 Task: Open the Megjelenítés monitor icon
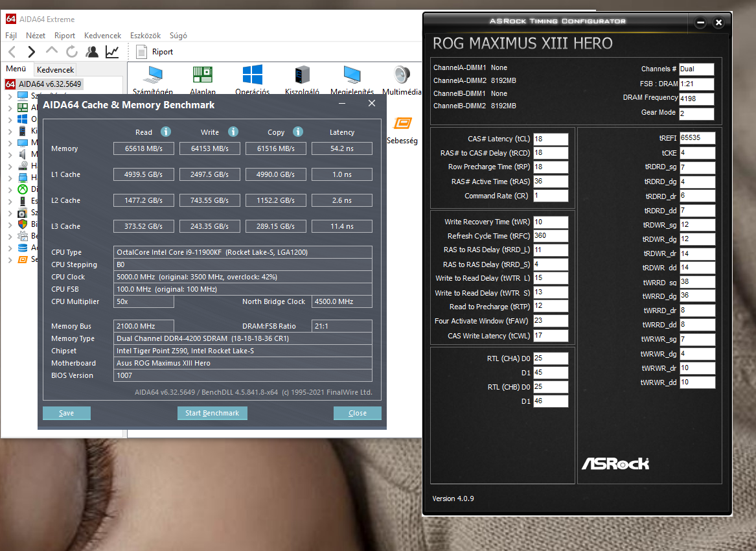tap(352, 75)
